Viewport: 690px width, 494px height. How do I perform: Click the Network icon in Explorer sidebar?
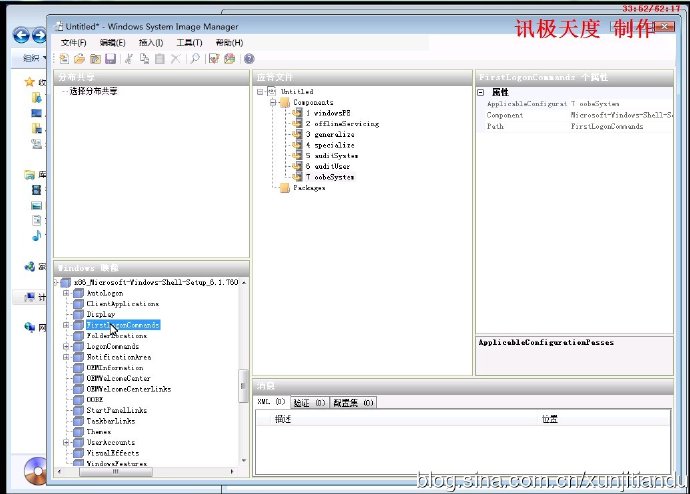click(x=29, y=327)
